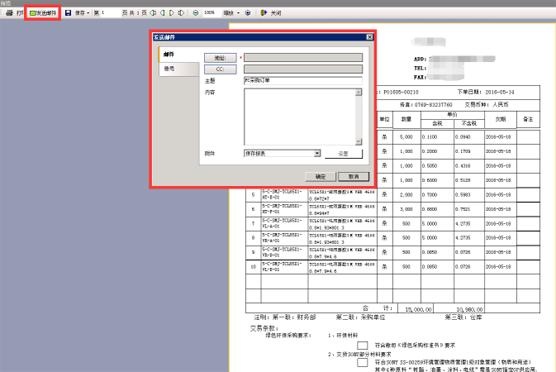Image resolution: width=556 pixels, height=372 pixels.
Task: Tick the checkbox beside 绿色采购标准书 requirement
Action: click(x=362, y=345)
